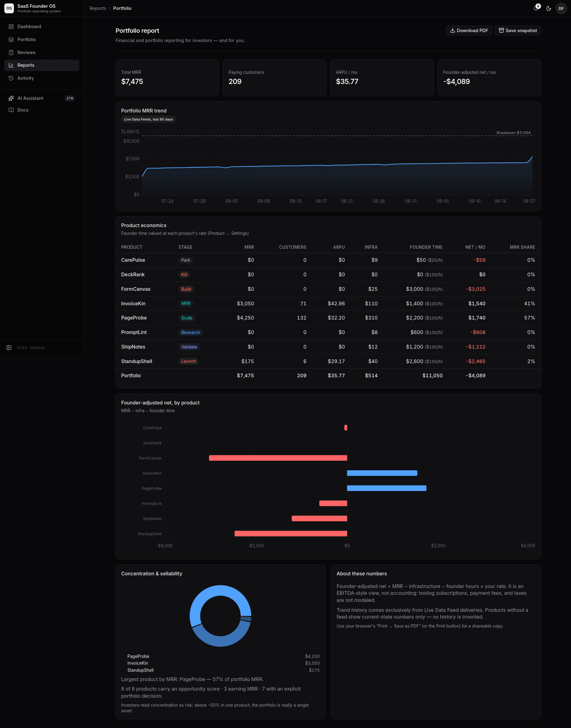
Task: Click StandupShell net value -$2,465
Action: (x=476, y=361)
